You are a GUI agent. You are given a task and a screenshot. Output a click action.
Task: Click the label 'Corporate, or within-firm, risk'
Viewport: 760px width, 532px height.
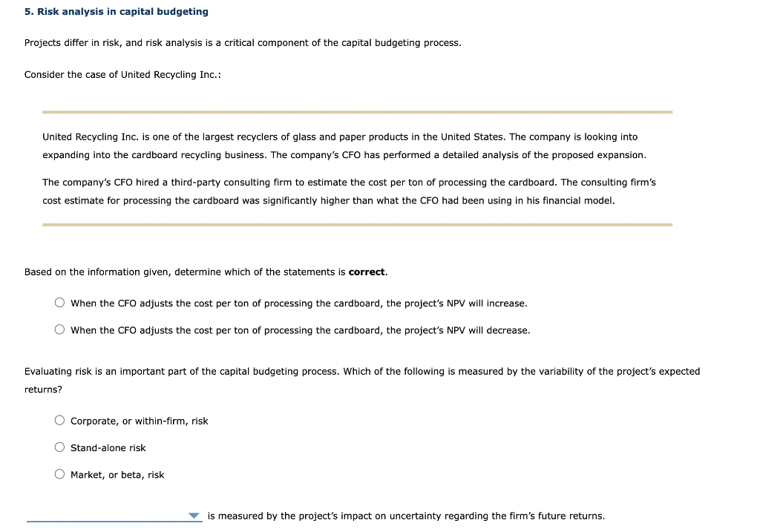tap(140, 420)
